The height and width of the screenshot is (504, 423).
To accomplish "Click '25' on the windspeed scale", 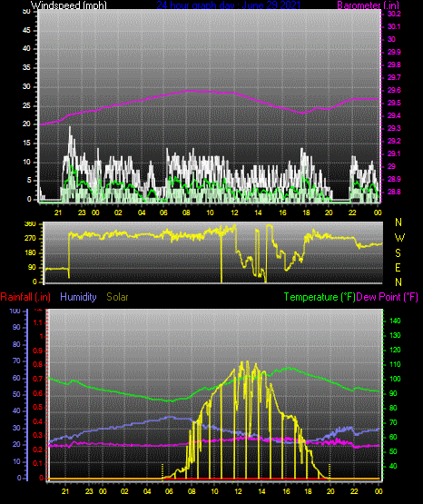I will point(26,105).
